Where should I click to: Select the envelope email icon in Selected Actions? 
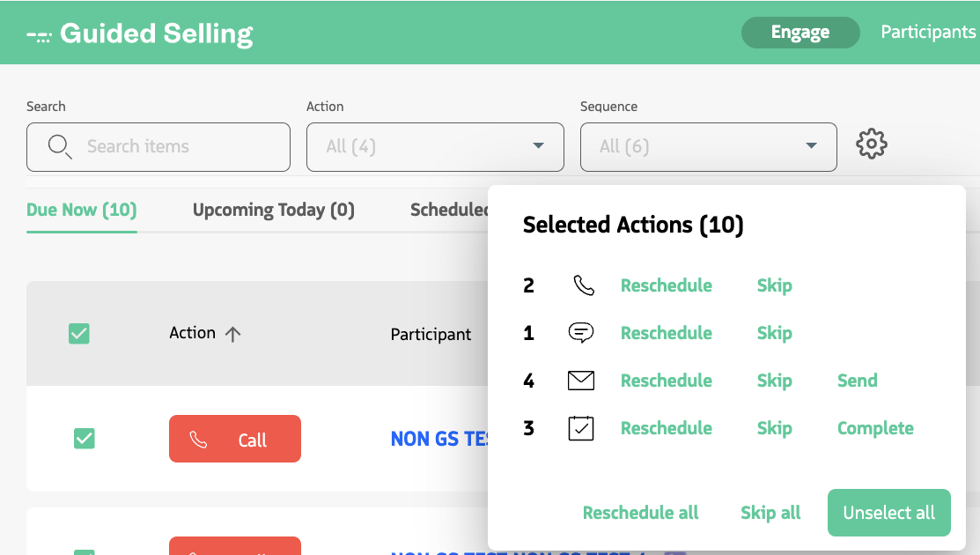(x=581, y=380)
